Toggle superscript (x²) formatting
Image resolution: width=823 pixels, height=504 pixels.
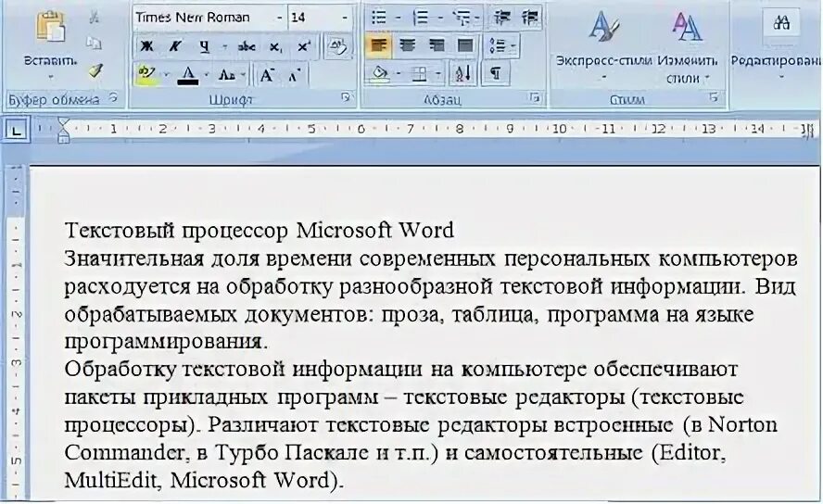(304, 46)
